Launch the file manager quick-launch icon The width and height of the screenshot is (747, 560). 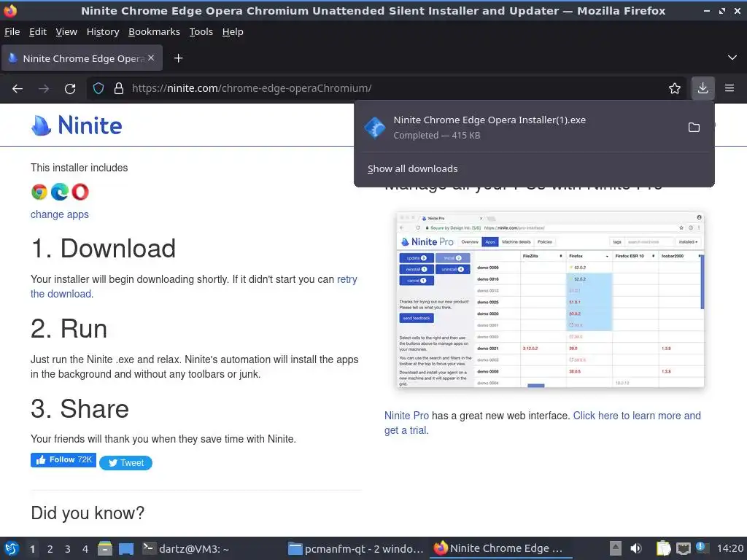(x=105, y=548)
